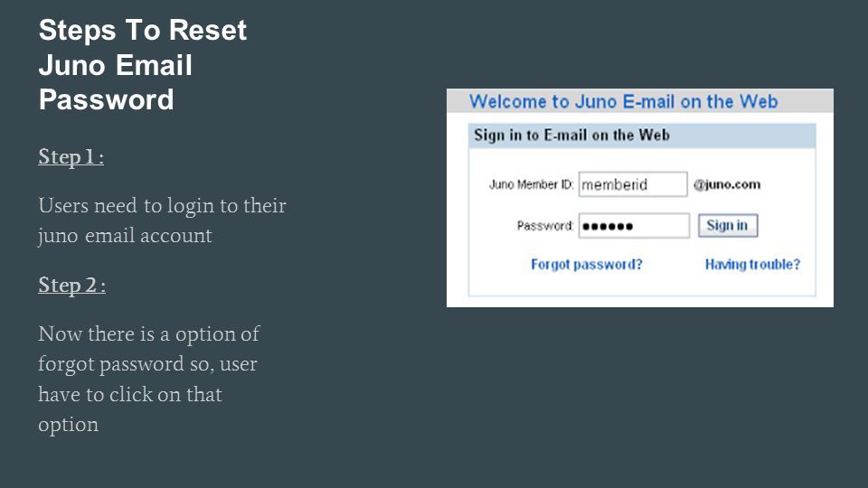The width and height of the screenshot is (868, 488).
Task: Click the Step 2 underlined heading
Action: point(72,286)
